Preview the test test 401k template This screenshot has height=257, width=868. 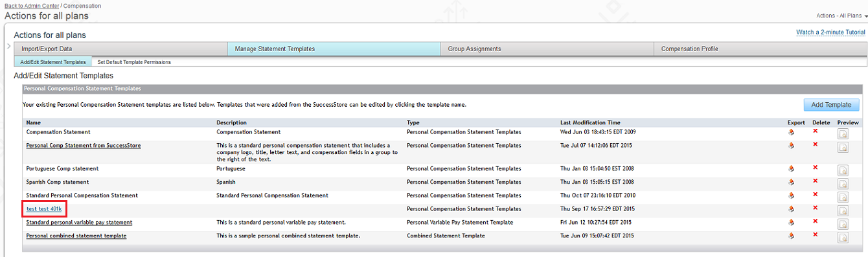coord(843,211)
